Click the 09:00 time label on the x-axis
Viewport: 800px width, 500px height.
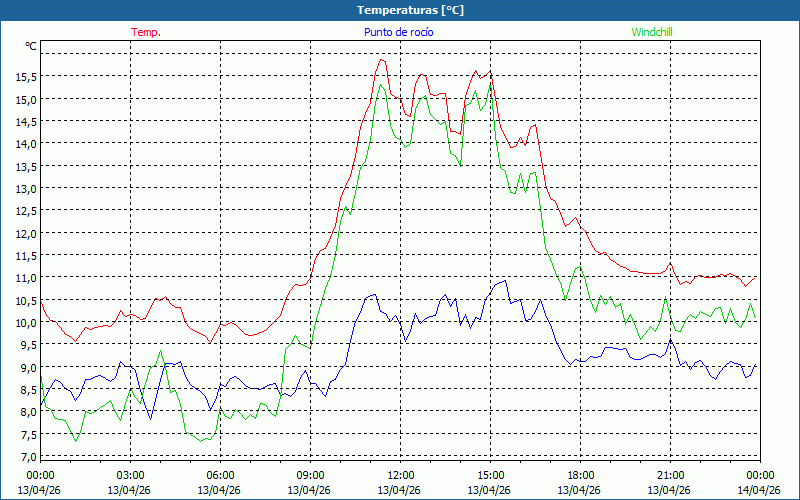[x=310, y=475]
